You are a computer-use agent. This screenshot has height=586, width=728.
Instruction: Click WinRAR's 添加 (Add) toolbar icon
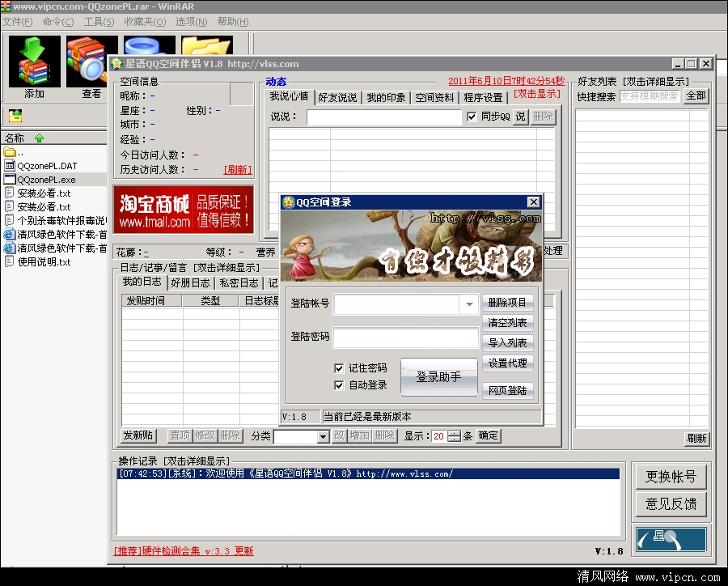pyautogui.click(x=34, y=62)
